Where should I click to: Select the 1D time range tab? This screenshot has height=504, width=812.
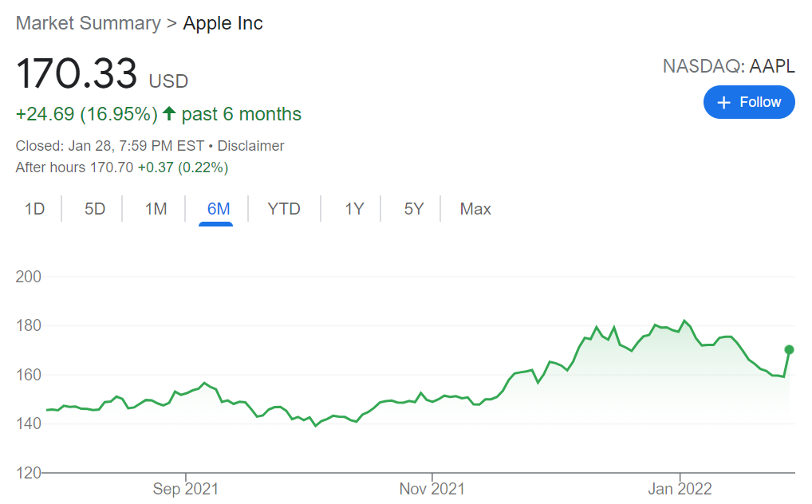click(34, 209)
